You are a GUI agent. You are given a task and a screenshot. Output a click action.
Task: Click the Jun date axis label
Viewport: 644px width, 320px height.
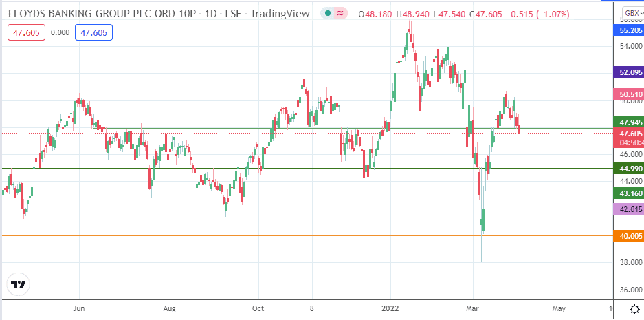[79, 308]
